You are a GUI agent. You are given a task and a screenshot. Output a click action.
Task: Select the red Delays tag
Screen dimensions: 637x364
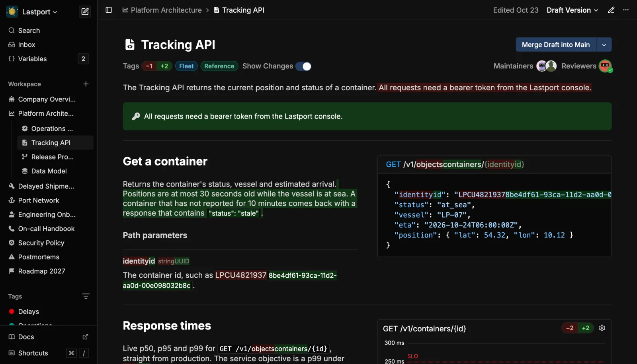49,311
